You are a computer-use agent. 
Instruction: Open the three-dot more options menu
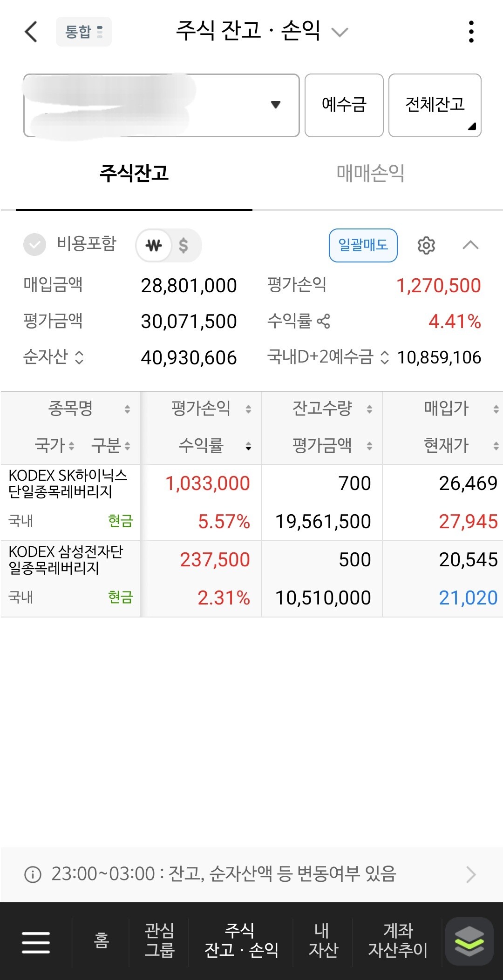pos(471,32)
